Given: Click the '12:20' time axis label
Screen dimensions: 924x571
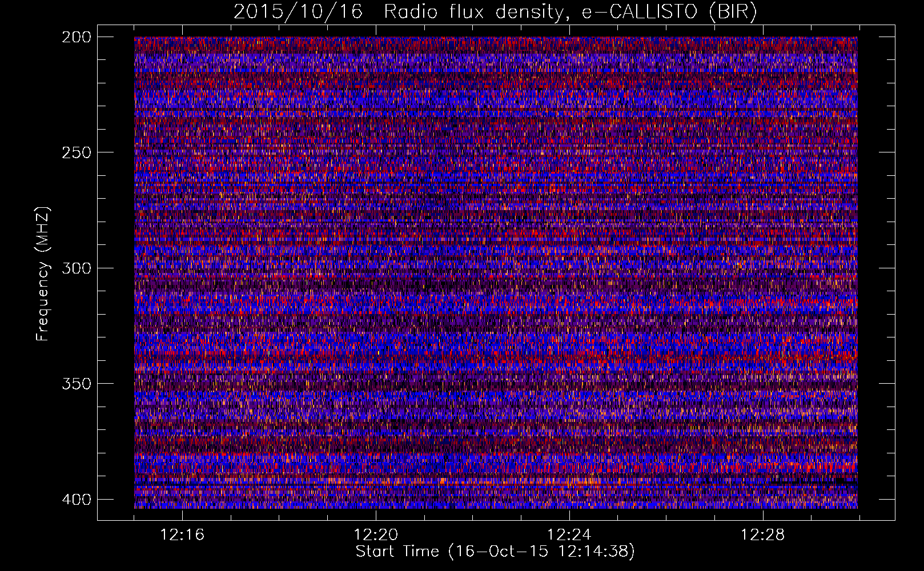Looking at the screenshot, I should coord(376,534).
